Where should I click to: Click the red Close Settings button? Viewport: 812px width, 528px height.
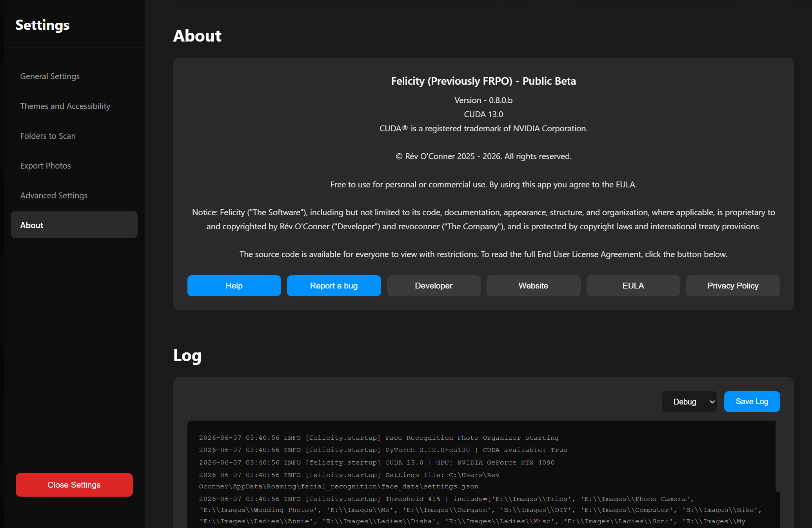point(74,485)
